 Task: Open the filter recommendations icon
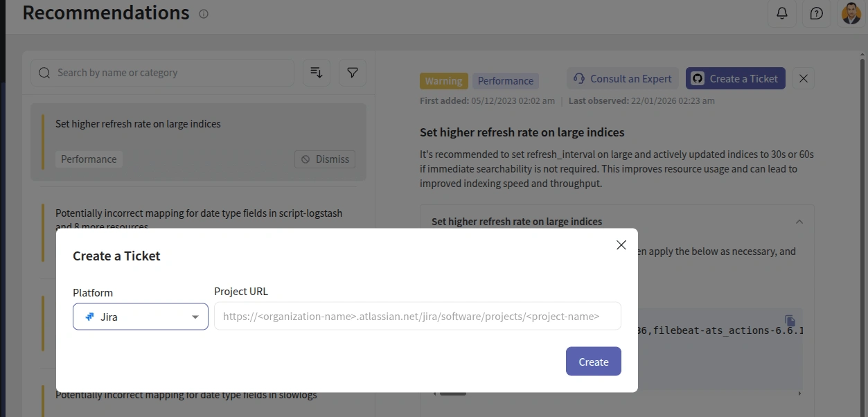click(353, 72)
